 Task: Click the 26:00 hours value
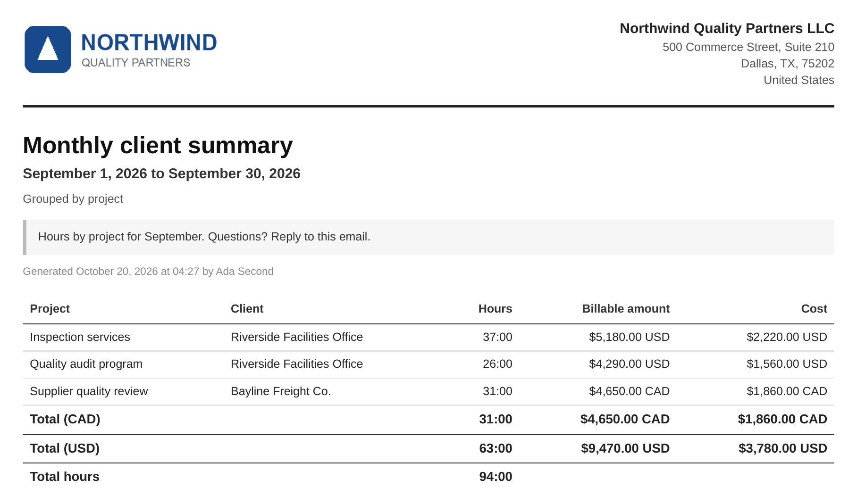(497, 364)
